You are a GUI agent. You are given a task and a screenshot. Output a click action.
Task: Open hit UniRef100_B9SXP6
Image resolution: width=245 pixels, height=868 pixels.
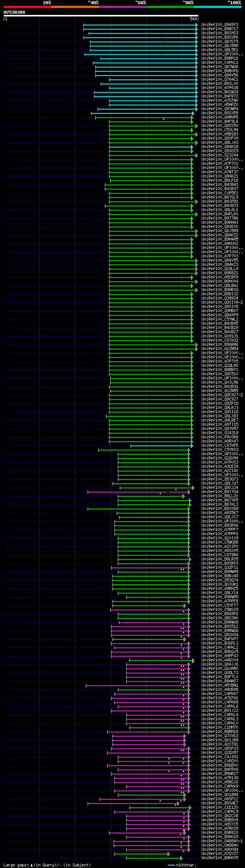point(220,37)
